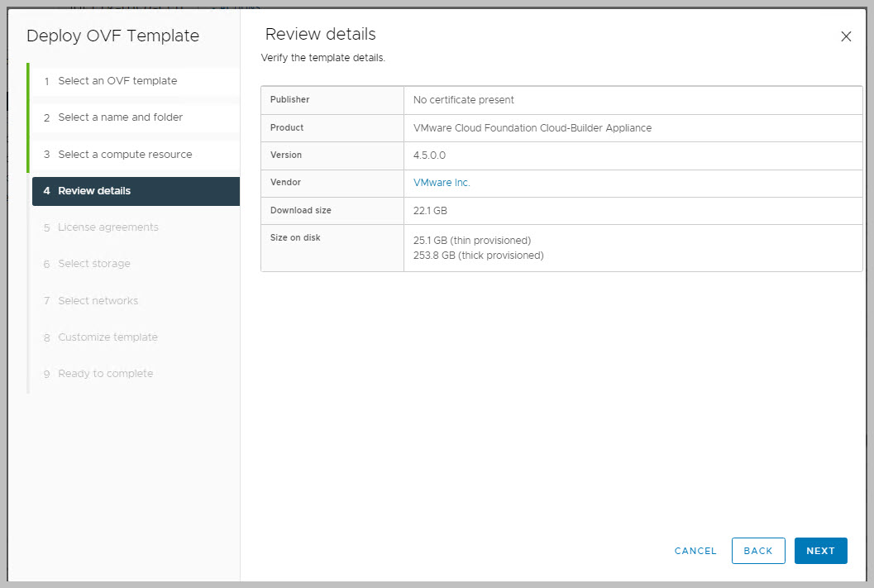Click the 'No certificate present' publisher value
Screen dimensions: 874x588
[x=463, y=100]
